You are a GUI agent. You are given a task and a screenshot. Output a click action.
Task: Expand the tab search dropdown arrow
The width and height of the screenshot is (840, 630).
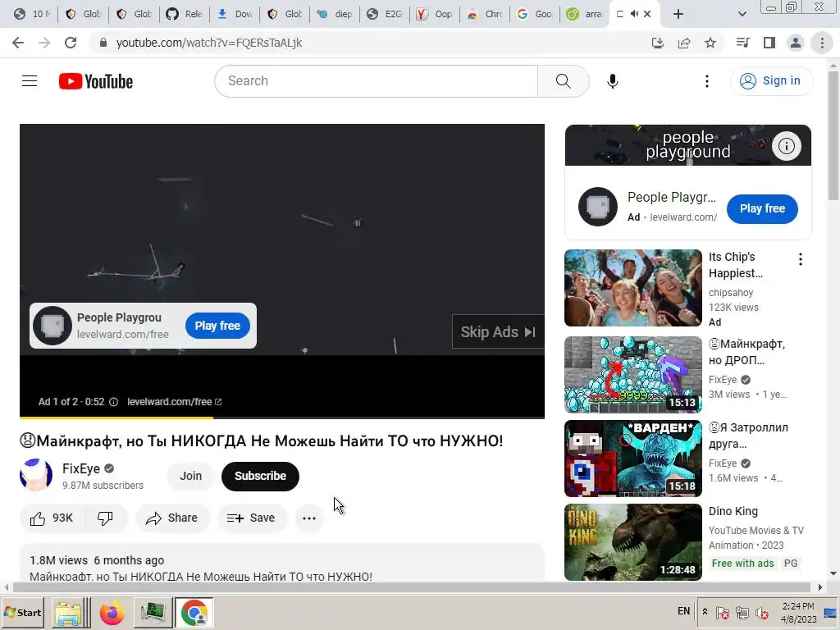[x=742, y=14]
